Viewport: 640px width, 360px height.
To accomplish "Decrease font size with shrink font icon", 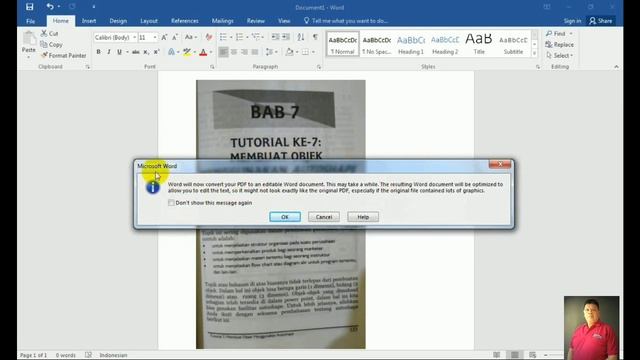I will pyautogui.click(x=175, y=38).
